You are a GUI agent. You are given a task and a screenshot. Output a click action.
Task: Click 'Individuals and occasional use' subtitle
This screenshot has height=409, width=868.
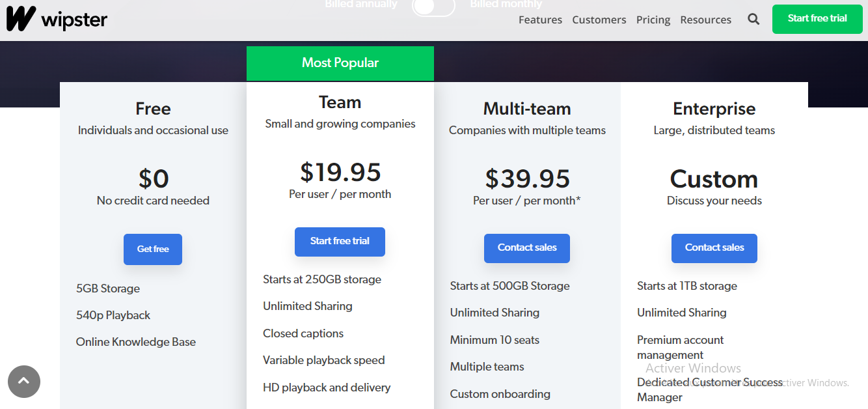(x=153, y=130)
